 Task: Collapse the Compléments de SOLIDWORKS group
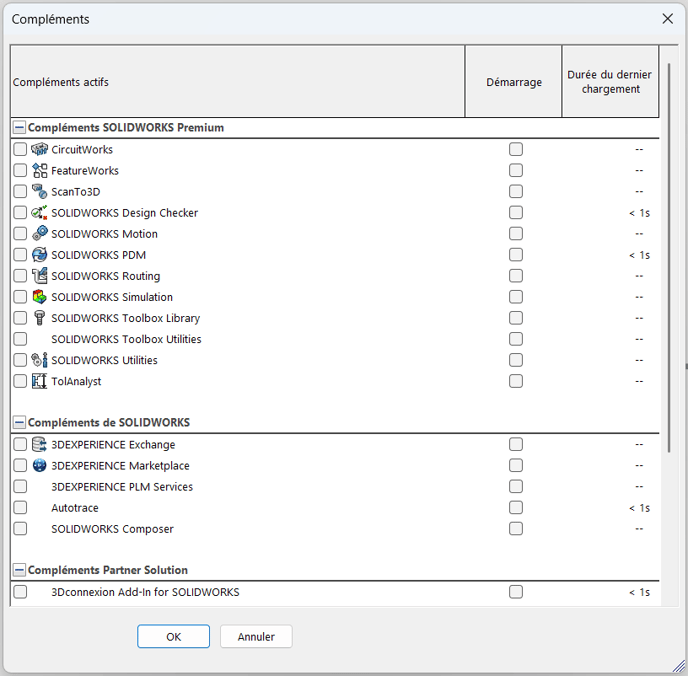point(19,422)
